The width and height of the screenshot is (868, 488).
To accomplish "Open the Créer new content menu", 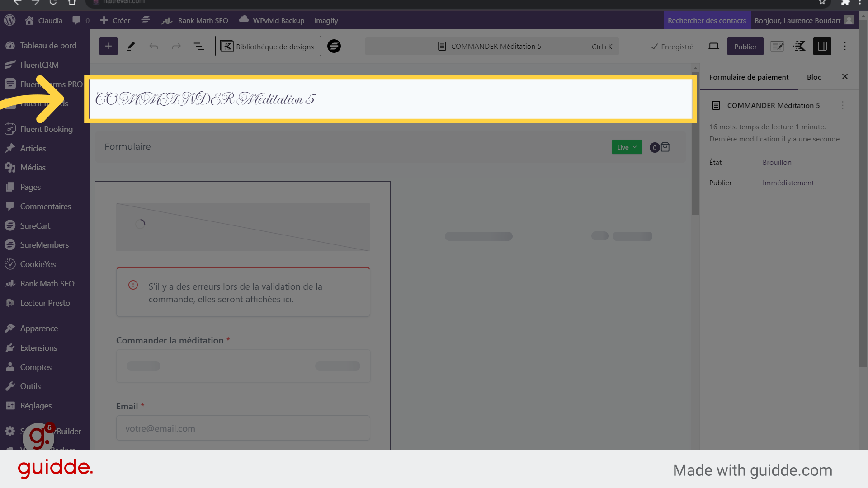I will click(115, 20).
